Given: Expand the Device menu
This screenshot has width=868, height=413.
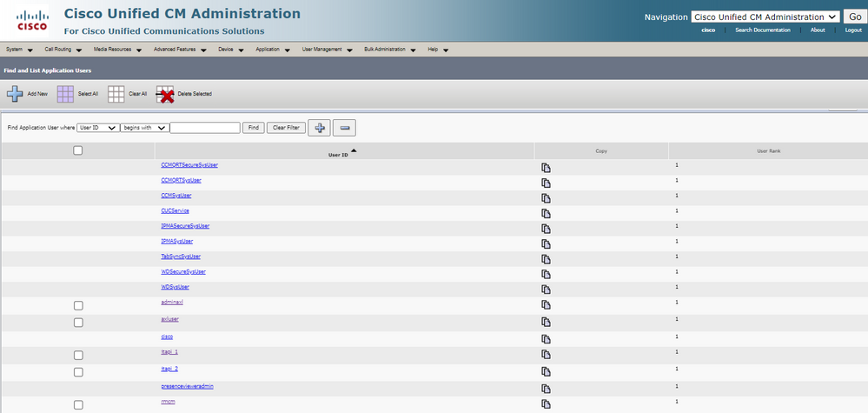Looking at the screenshot, I should 231,50.
